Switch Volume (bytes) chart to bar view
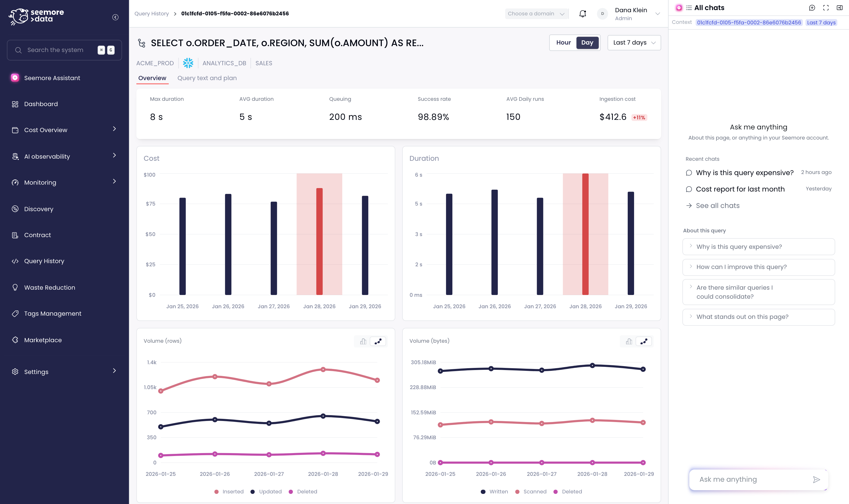Viewport: 849px width, 504px height. [x=629, y=341]
